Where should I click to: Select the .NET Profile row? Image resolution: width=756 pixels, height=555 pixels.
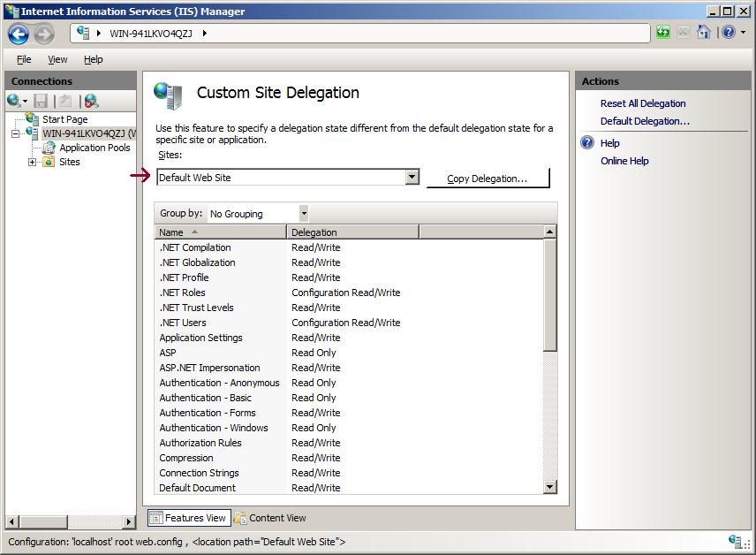pos(349,277)
